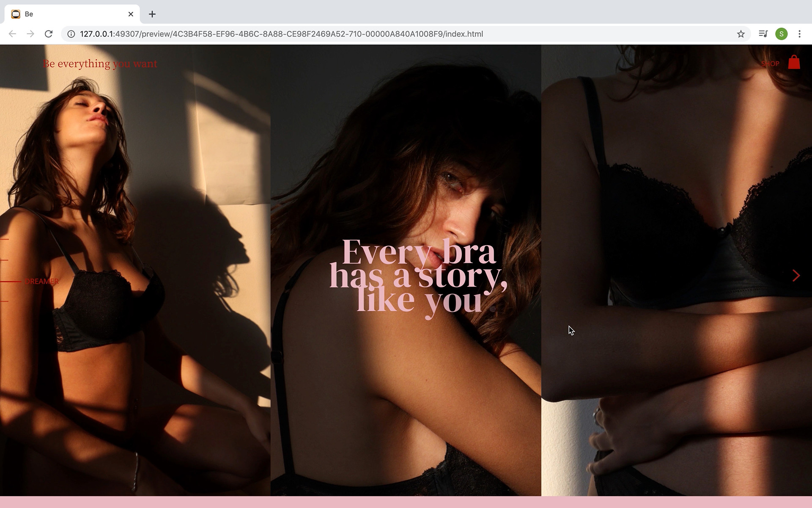Image resolution: width=812 pixels, height=508 pixels.
Task: Select the last slide marker line
Action: point(4,301)
